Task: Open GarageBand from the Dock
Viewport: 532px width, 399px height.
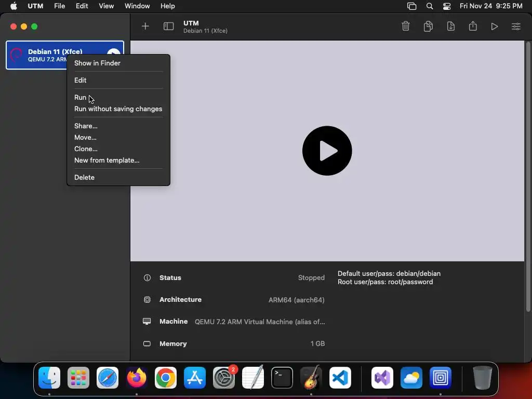Action: [311, 377]
